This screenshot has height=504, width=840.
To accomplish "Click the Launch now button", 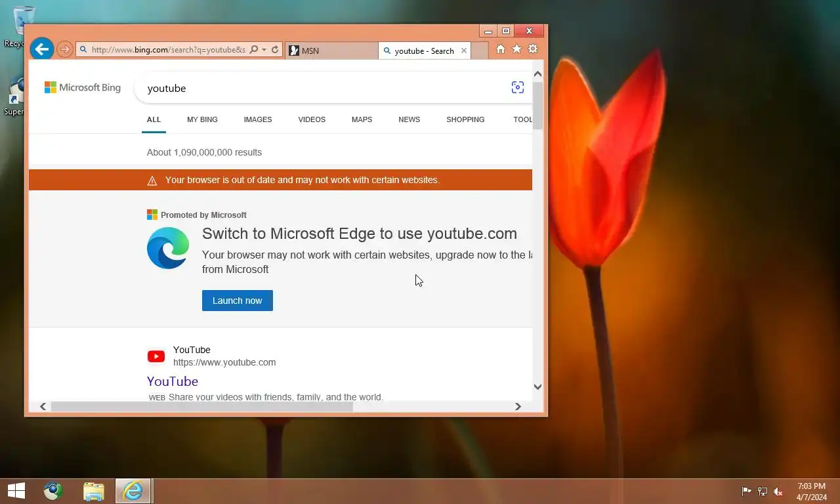I will (x=238, y=301).
